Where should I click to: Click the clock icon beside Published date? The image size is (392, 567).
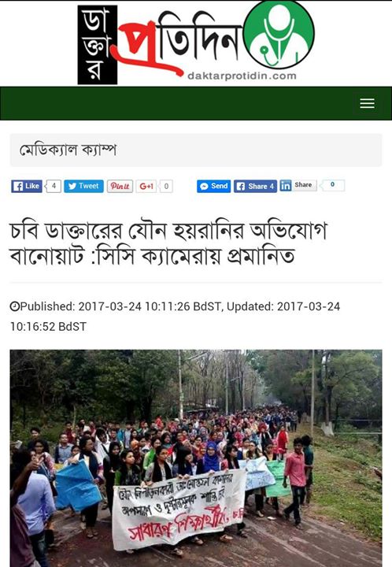click(x=14, y=306)
